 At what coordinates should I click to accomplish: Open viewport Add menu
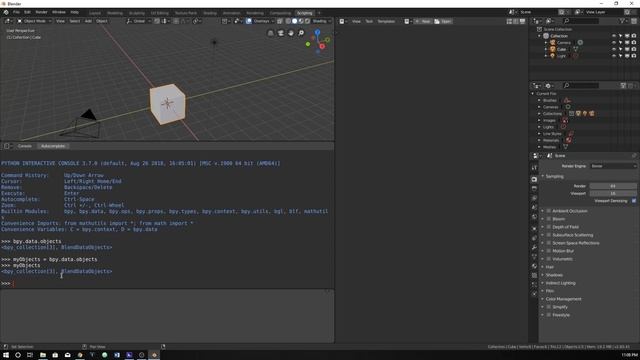point(88,21)
